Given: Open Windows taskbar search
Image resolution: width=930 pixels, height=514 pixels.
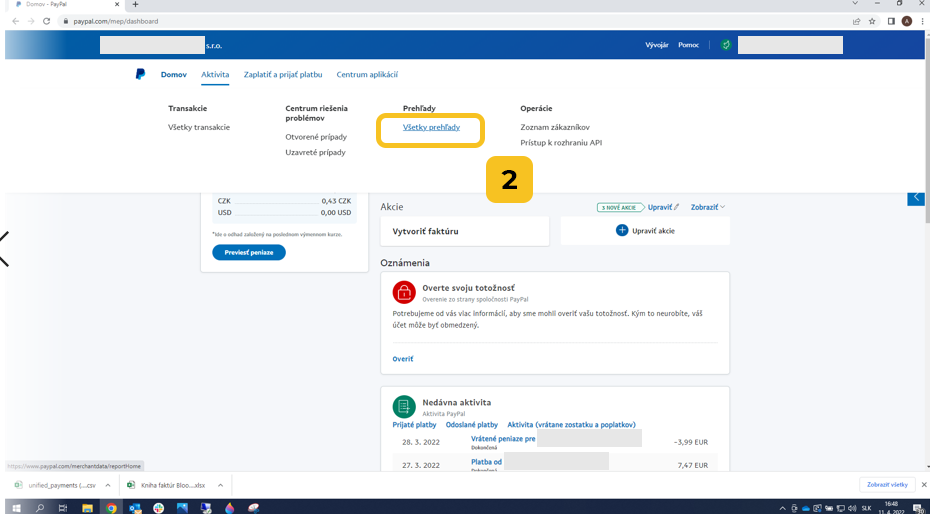Looking at the screenshot, I should point(40,508).
